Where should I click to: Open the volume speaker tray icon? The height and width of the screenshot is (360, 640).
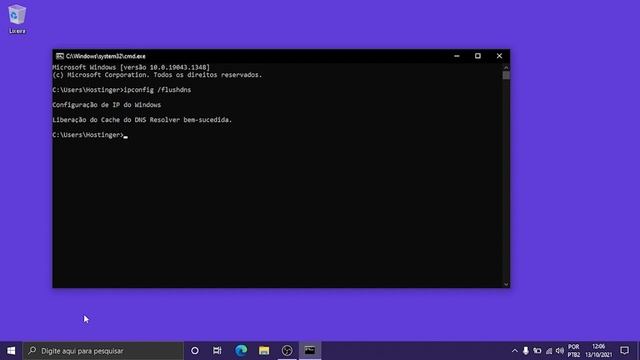point(560,351)
